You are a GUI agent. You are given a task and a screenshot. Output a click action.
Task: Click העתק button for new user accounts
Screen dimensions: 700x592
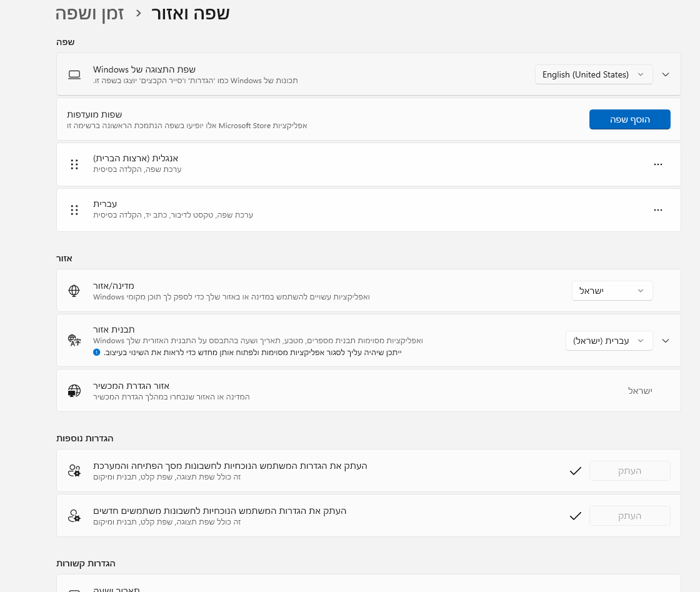point(629,516)
